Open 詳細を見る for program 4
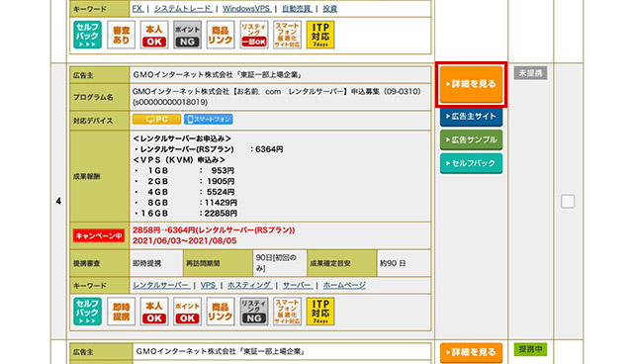Image resolution: width=633 pixels, height=364 pixels. click(471, 84)
